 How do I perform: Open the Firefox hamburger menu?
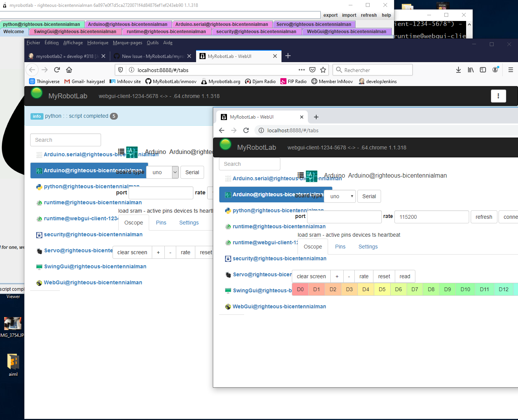click(511, 70)
